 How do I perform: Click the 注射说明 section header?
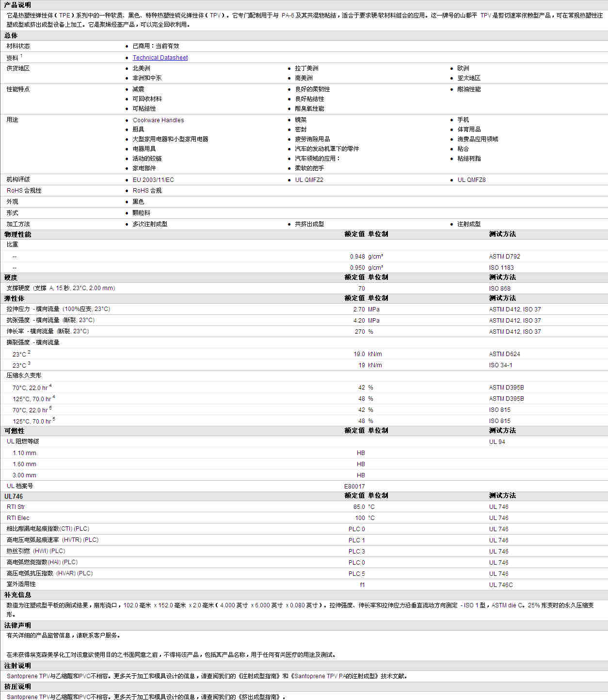[x=18, y=666]
